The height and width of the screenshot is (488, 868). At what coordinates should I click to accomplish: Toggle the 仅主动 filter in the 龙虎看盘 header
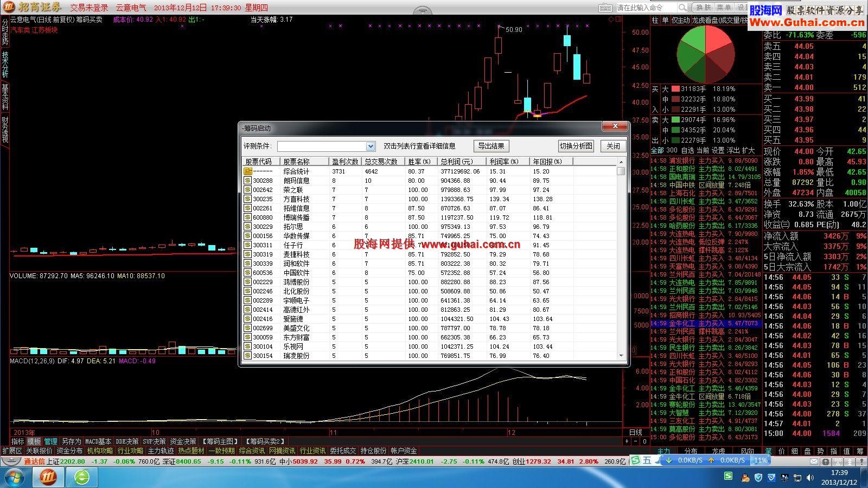point(680,20)
